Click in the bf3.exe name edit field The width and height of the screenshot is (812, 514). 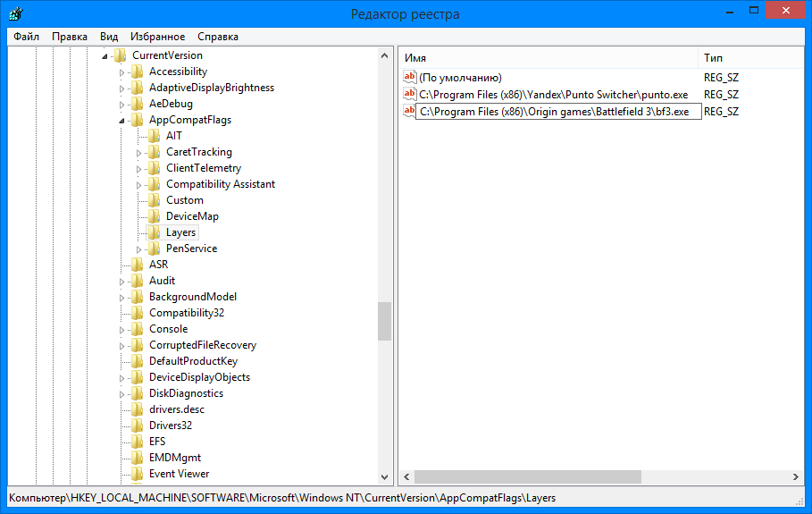559,112
